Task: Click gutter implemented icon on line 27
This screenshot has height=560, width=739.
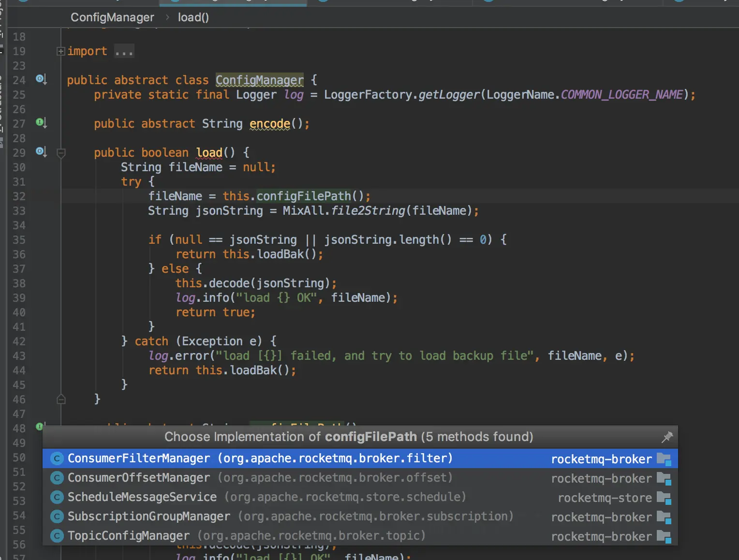Action: pos(42,122)
